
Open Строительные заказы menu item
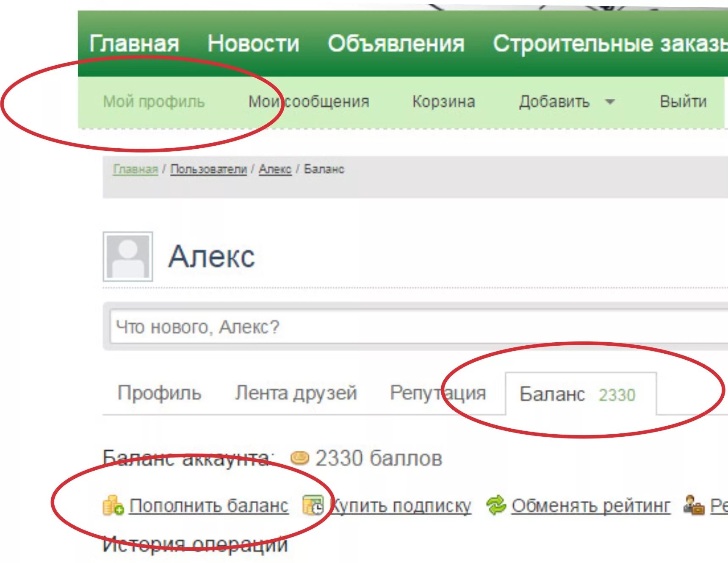(610, 44)
